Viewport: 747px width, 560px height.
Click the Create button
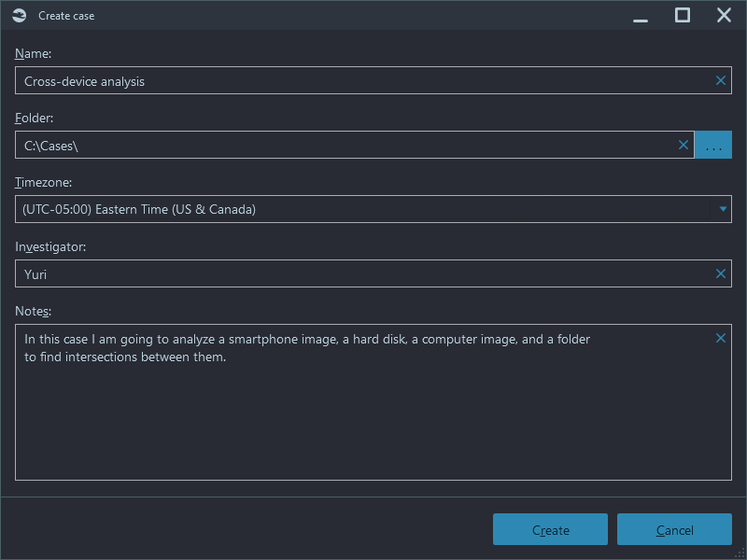(550, 529)
